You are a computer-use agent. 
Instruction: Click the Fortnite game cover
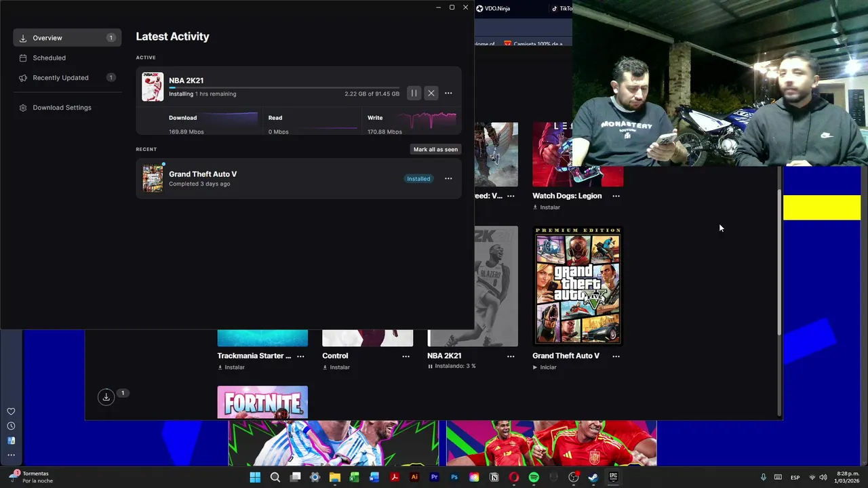[x=262, y=403]
